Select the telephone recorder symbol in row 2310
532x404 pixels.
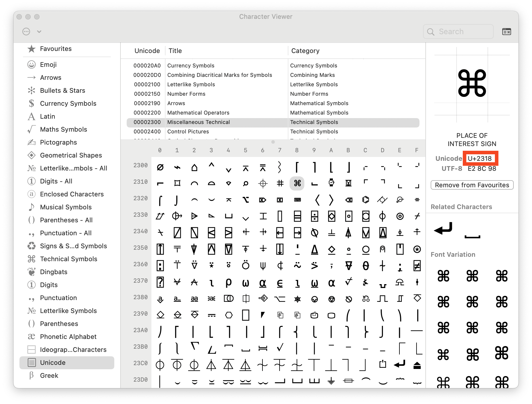click(246, 183)
